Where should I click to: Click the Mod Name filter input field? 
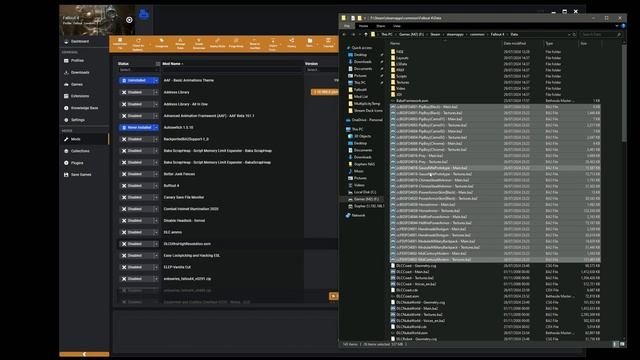coord(232,70)
